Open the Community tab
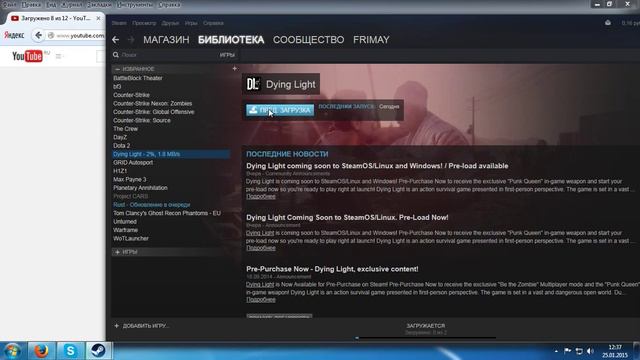This screenshot has height=360, width=640. [x=309, y=40]
